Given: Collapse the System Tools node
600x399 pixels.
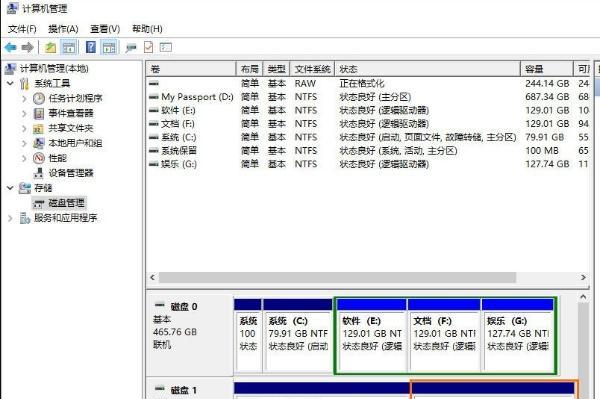Looking at the screenshot, I should tap(10, 83).
